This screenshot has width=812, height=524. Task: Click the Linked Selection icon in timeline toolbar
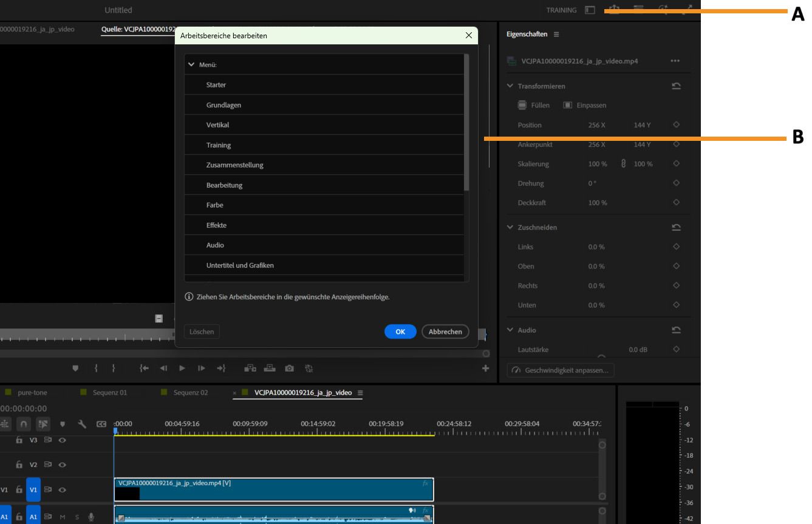[x=43, y=424]
